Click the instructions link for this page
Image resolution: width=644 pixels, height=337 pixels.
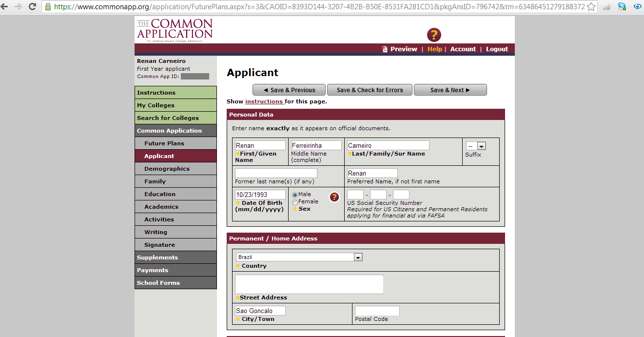[x=264, y=101]
